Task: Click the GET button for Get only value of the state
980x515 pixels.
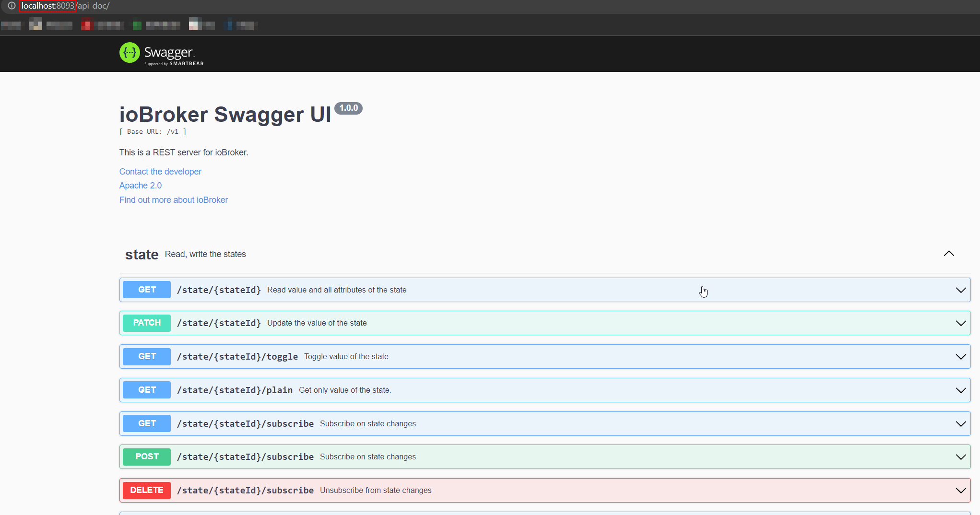Action: point(147,390)
